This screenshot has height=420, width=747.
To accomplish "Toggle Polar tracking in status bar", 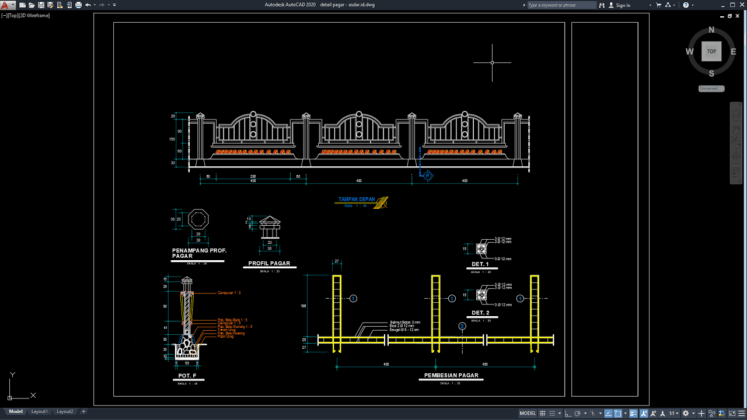I will (x=577, y=413).
